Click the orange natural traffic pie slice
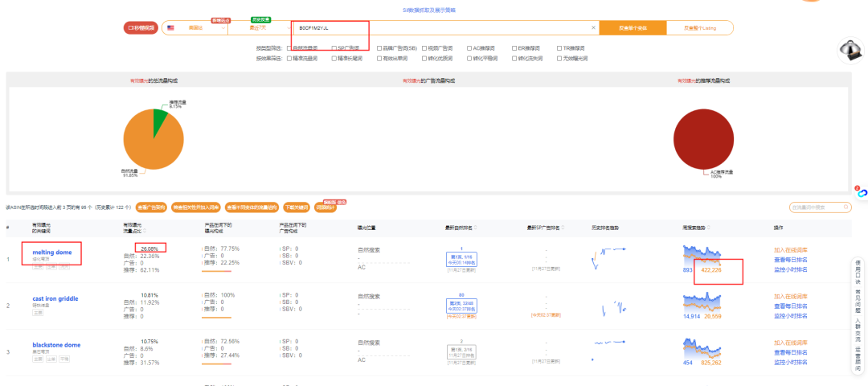The image size is (868, 386). coord(149,144)
